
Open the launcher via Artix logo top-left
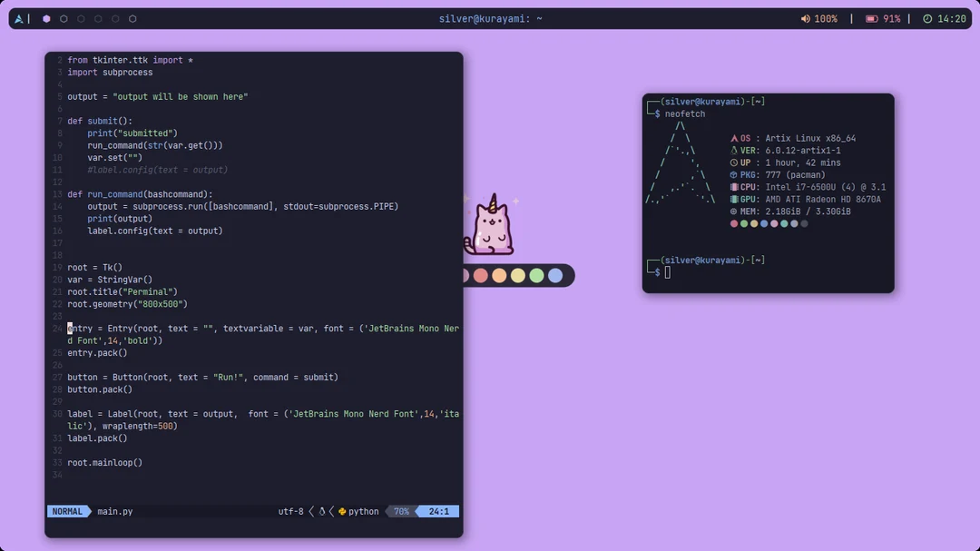[19, 17]
